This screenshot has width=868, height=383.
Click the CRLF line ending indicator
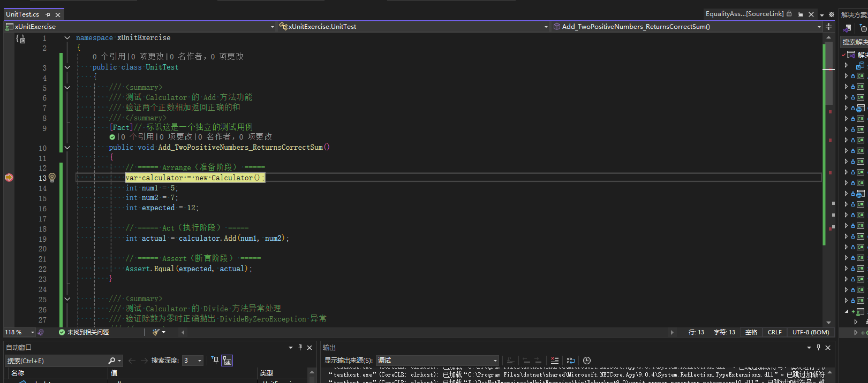(774, 332)
